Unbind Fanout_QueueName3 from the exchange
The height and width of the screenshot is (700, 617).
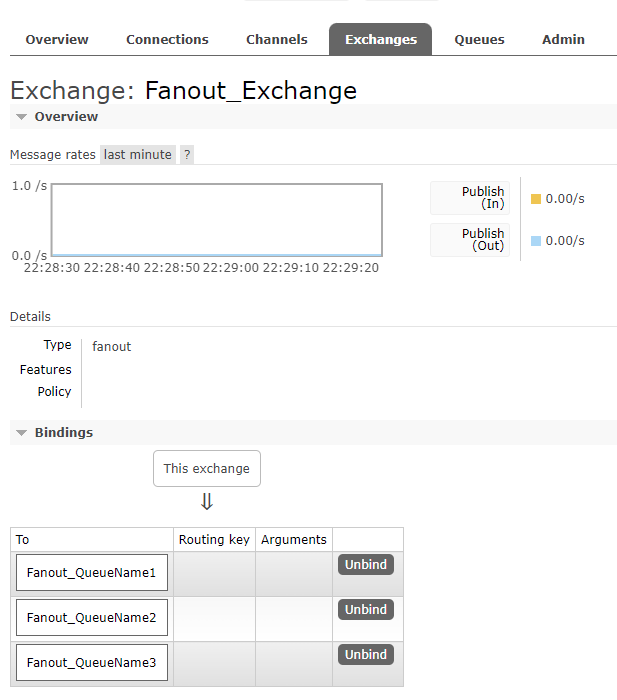[x=366, y=654]
